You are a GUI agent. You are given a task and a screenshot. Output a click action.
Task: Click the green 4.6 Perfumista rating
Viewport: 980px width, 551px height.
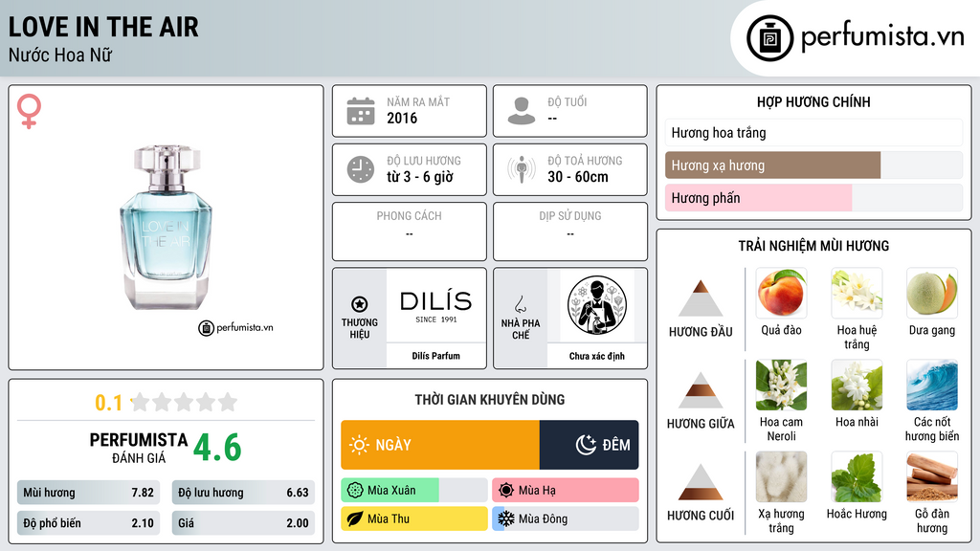click(217, 448)
